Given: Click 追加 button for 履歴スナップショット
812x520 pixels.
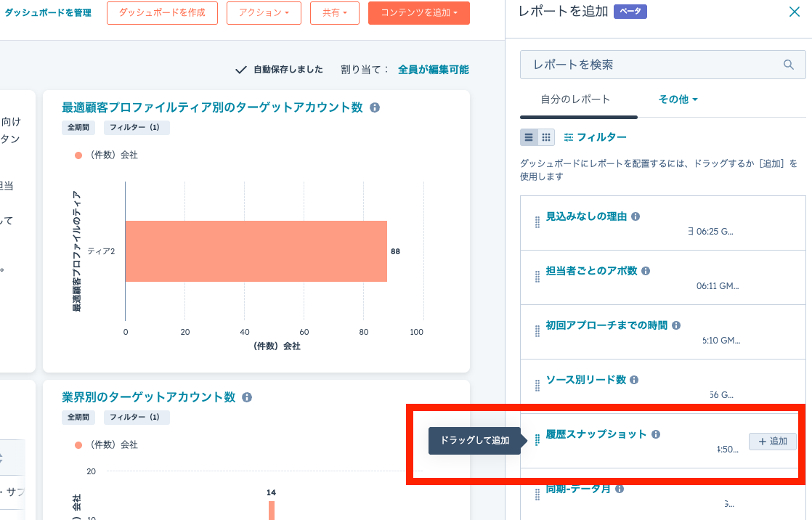Looking at the screenshot, I should (x=772, y=442).
